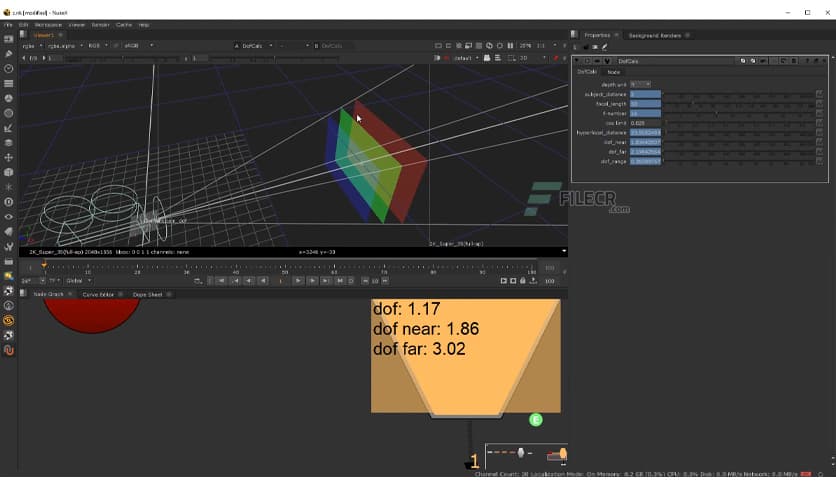Open the RGB display channel dropdown
The width and height of the screenshot is (836, 484).
[x=98, y=46]
